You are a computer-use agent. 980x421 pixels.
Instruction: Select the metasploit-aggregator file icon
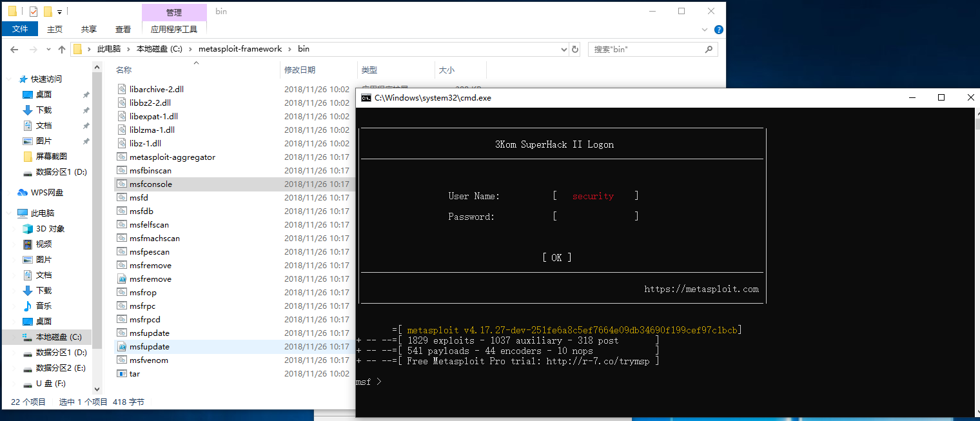click(x=122, y=157)
